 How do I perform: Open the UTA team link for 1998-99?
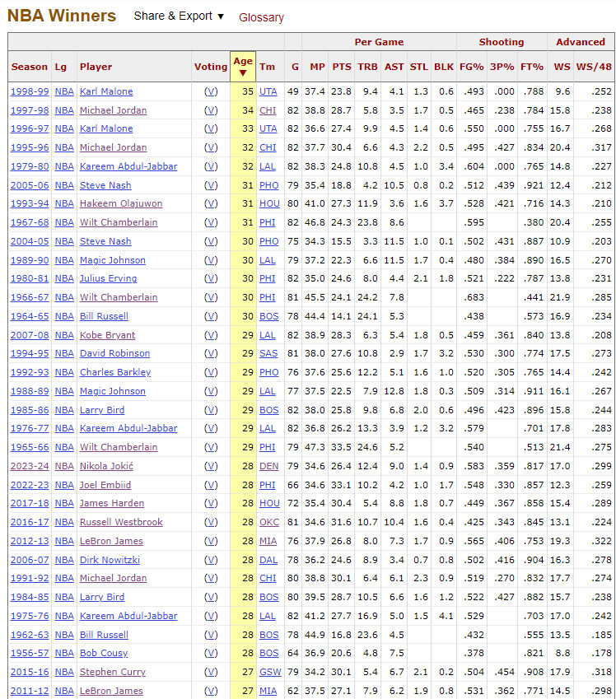point(268,91)
